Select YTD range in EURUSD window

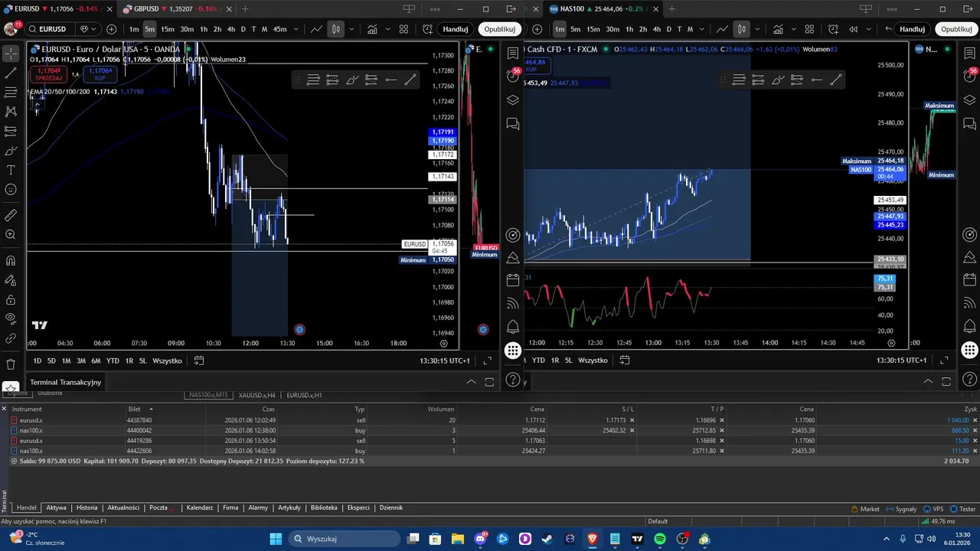pyautogui.click(x=113, y=360)
